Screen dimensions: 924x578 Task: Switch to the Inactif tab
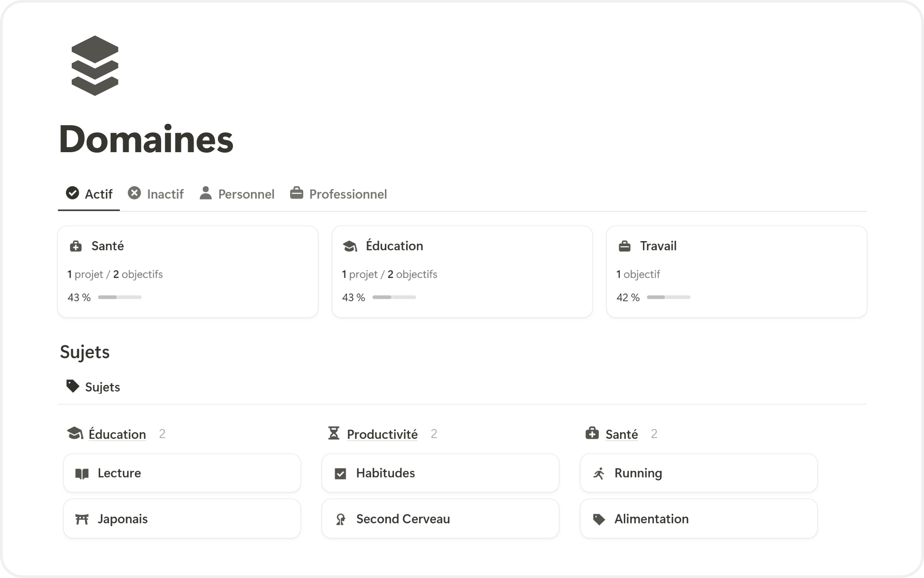click(x=156, y=194)
